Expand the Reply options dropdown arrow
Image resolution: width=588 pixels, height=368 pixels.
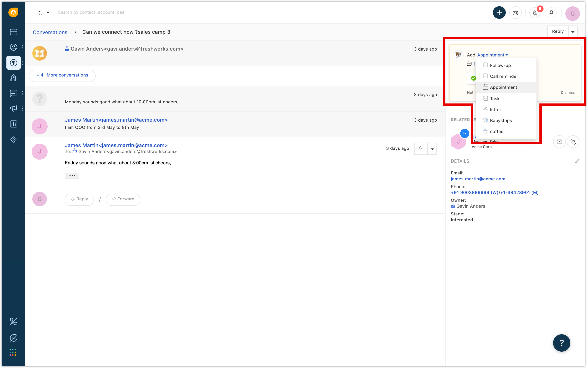click(573, 32)
